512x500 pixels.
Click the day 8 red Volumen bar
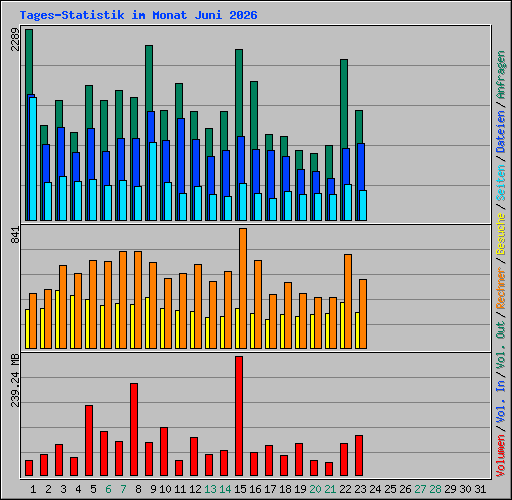(x=134, y=429)
